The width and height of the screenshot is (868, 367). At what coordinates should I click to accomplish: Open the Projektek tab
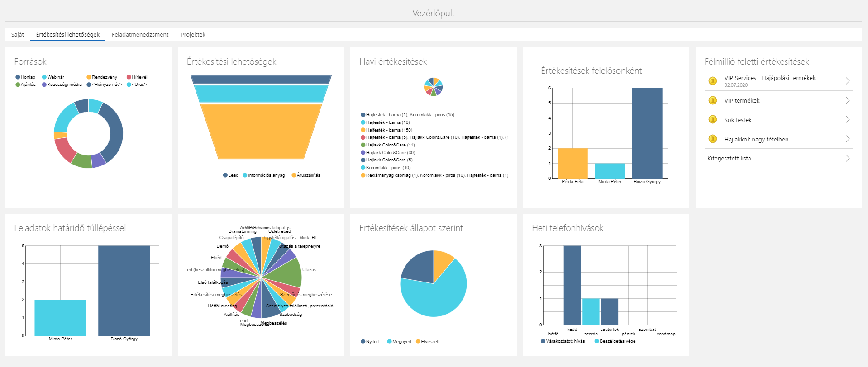[193, 35]
